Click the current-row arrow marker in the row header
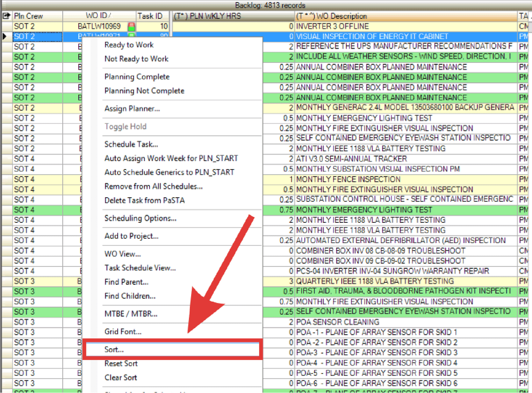This screenshot has height=393, width=532. click(x=5, y=37)
